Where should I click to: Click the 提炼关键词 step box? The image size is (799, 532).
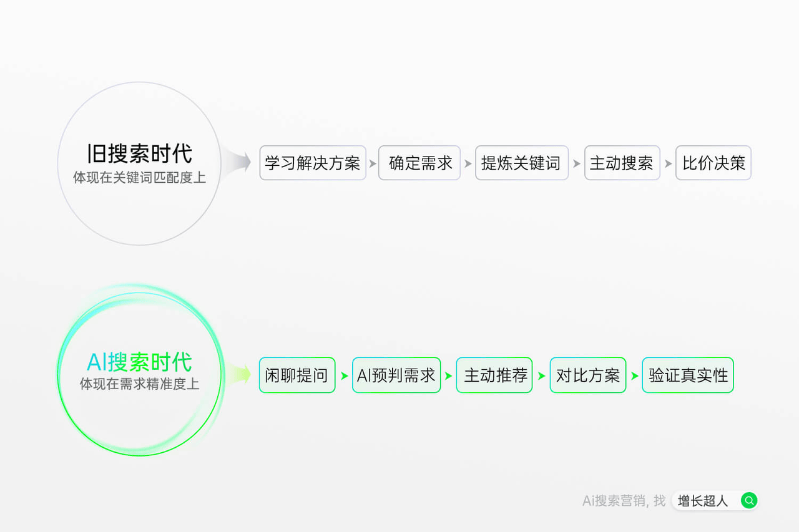tap(522, 163)
